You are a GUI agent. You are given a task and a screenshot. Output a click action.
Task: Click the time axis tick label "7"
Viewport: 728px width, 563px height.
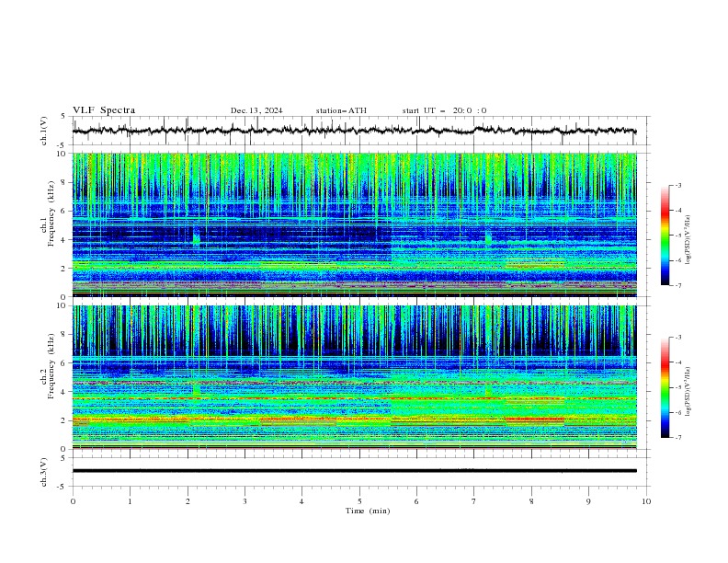point(474,501)
